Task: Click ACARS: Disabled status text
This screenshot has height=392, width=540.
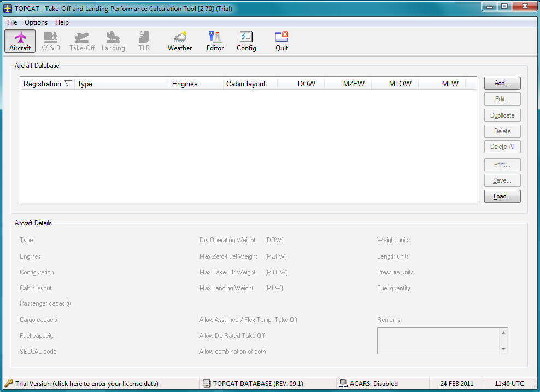Action: (374, 383)
